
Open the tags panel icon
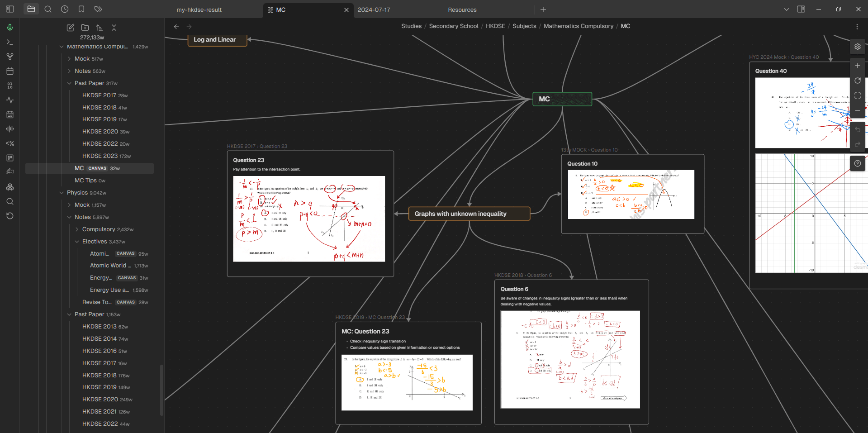pyautogui.click(x=98, y=9)
